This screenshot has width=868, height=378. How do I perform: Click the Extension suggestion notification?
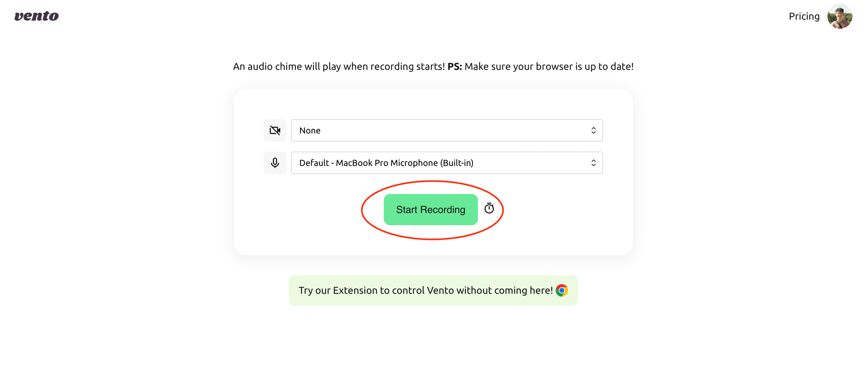point(433,290)
